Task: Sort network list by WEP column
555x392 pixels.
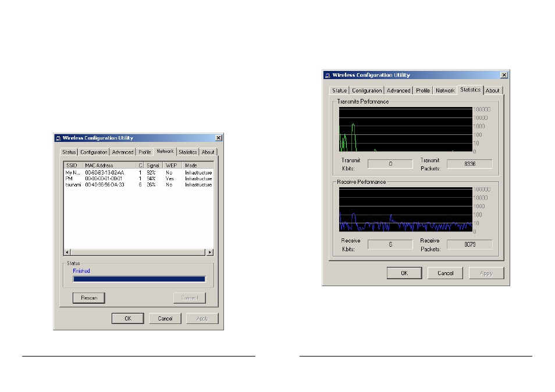Action: (172, 165)
